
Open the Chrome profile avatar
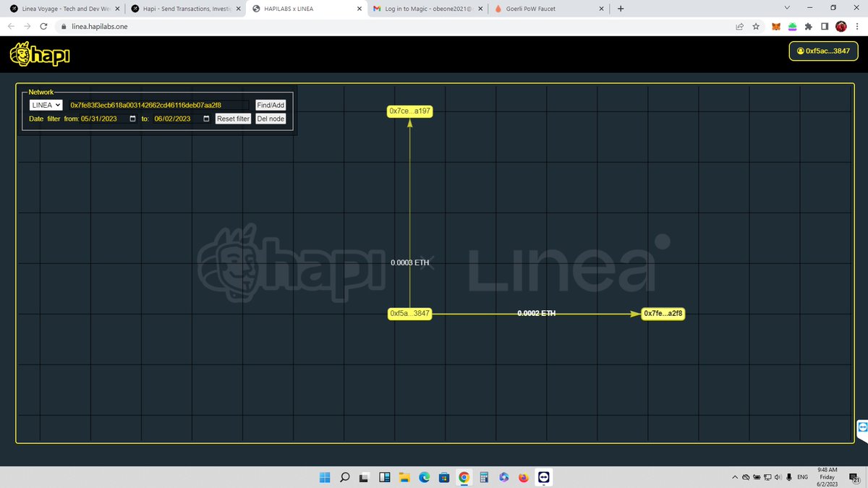[x=841, y=26]
